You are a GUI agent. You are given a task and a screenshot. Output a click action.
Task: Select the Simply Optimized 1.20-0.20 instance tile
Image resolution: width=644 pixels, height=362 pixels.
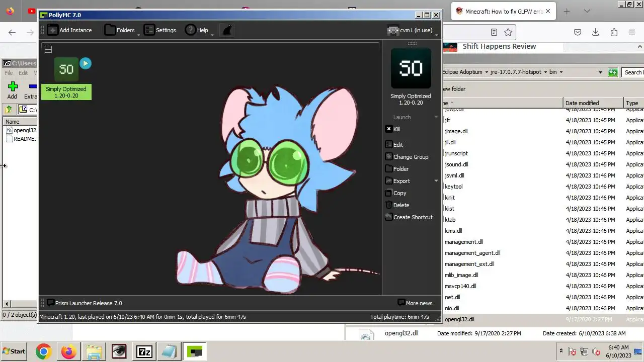pos(66,78)
